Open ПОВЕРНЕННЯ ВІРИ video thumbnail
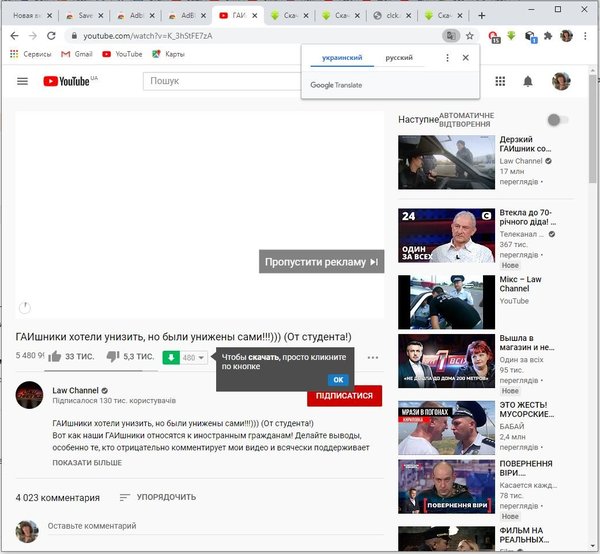The height and width of the screenshot is (554, 600). (x=447, y=487)
